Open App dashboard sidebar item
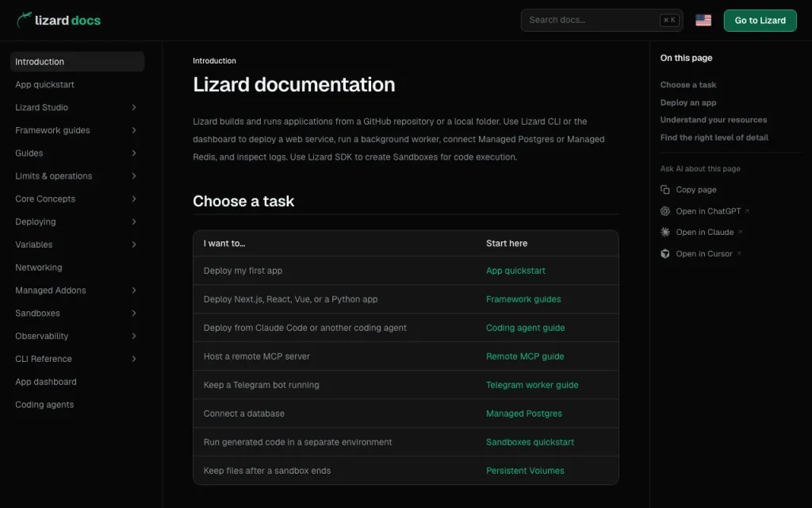The image size is (812, 508). tap(45, 382)
